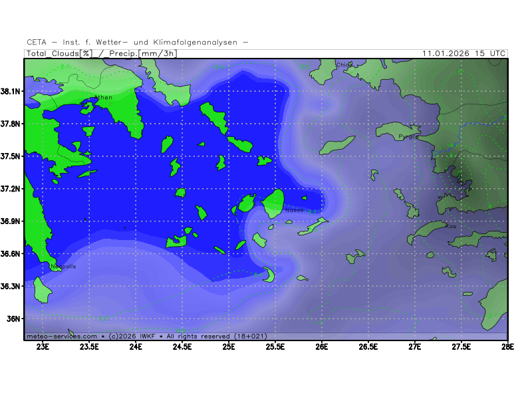Select the Chios label at the top
This screenshot has width=532, height=399.
pos(344,65)
